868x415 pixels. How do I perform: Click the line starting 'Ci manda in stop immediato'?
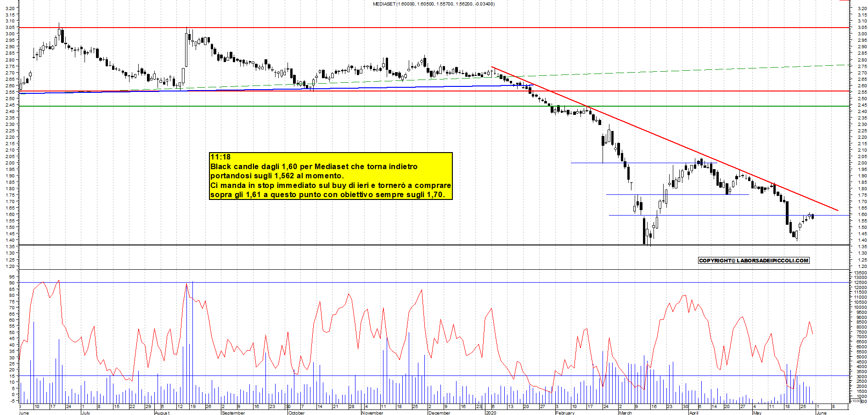[x=331, y=185]
